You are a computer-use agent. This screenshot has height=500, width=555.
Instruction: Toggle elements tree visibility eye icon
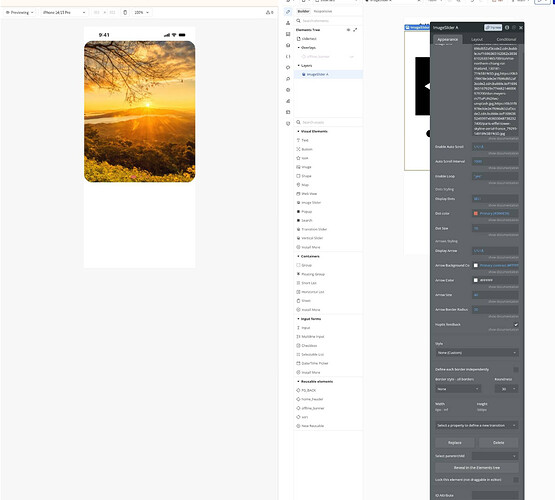click(x=348, y=30)
